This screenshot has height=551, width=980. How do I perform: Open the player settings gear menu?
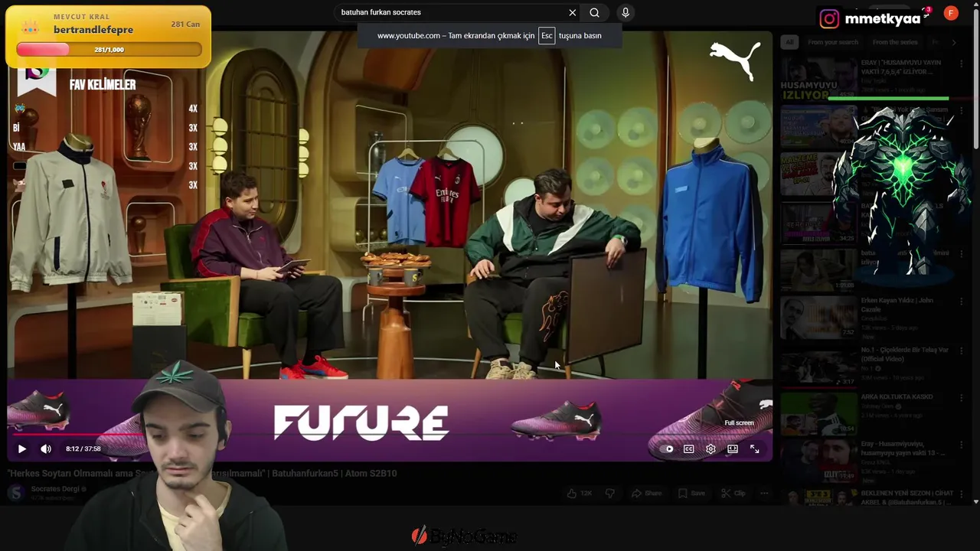(x=710, y=449)
